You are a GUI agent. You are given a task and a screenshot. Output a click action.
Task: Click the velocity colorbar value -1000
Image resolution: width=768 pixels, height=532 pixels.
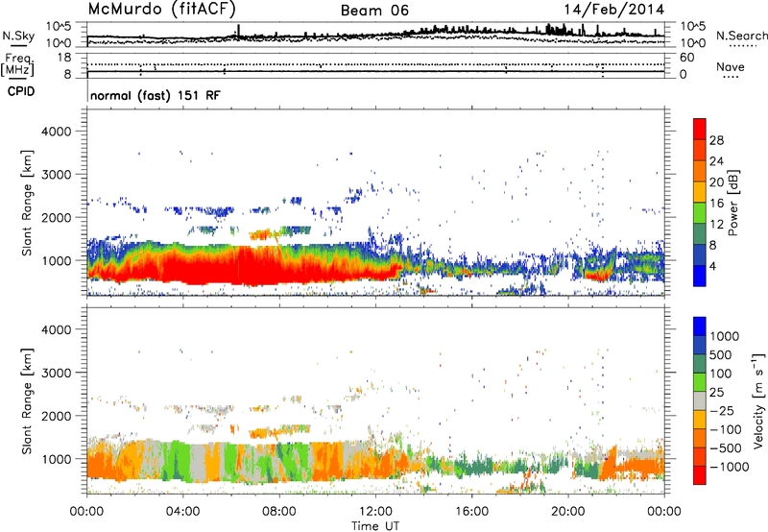pyautogui.click(x=729, y=467)
